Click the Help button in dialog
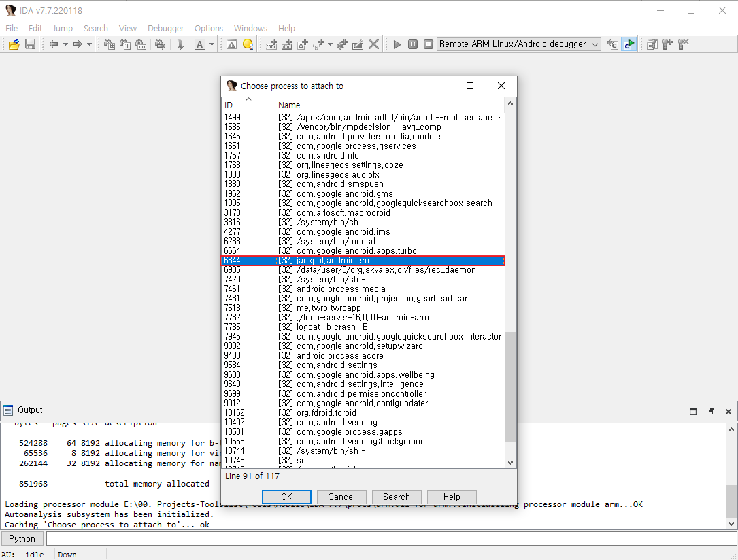738x560 pixels. click(x=452, y=497)
